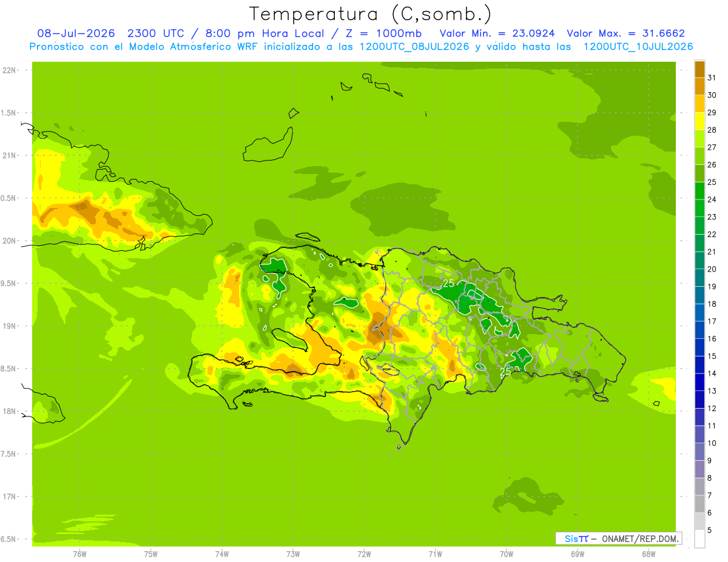Click the '21N' latitude axis label

[x=10, y=156]
